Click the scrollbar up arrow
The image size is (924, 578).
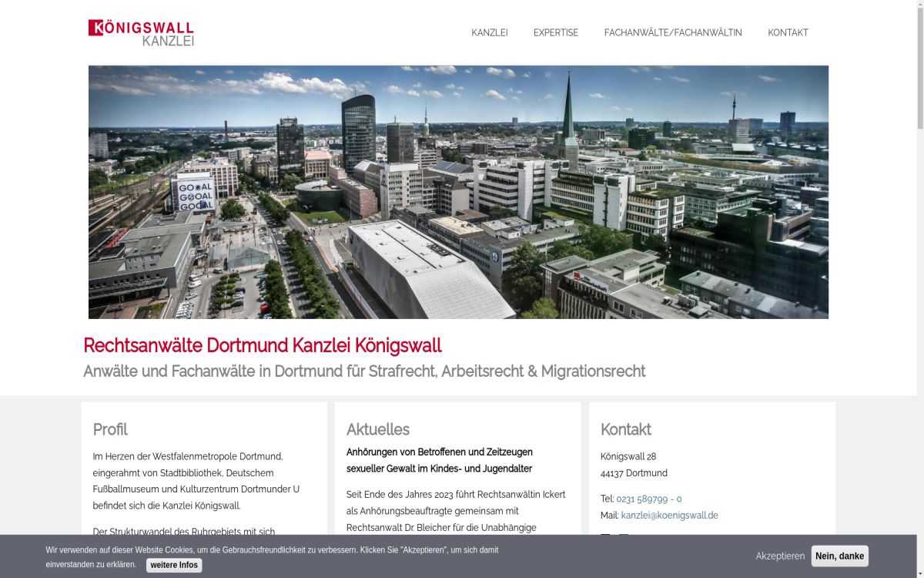pos(919,5)
